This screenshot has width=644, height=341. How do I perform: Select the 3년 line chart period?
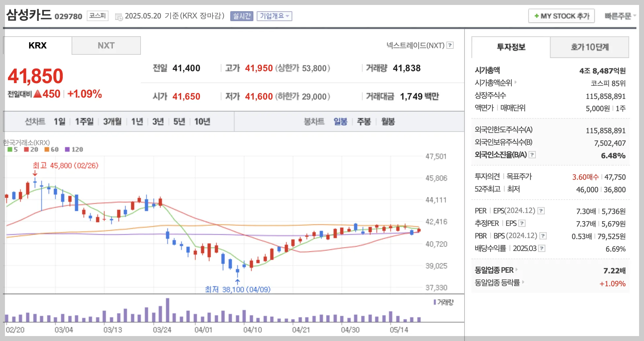[x=158, y=122]
